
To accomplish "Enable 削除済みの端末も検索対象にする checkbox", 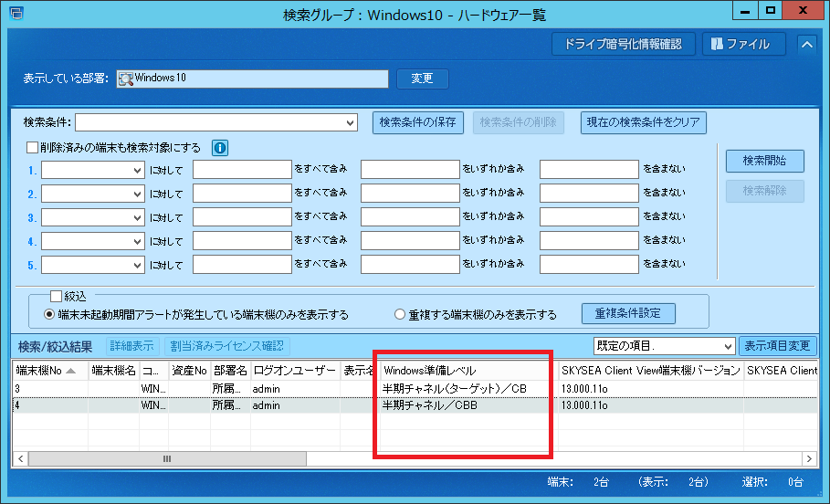I will 32,147.
